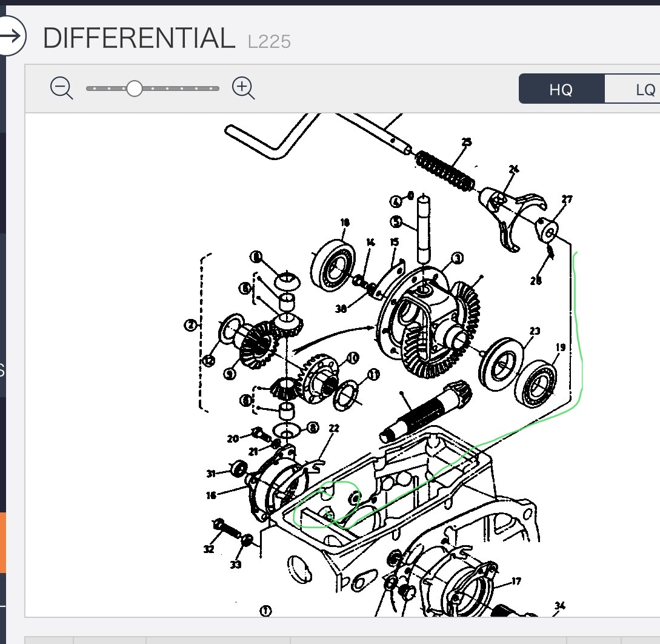660x644 pixels.
Task: Click part number 18 bearing label
Action: coord(345,223)
